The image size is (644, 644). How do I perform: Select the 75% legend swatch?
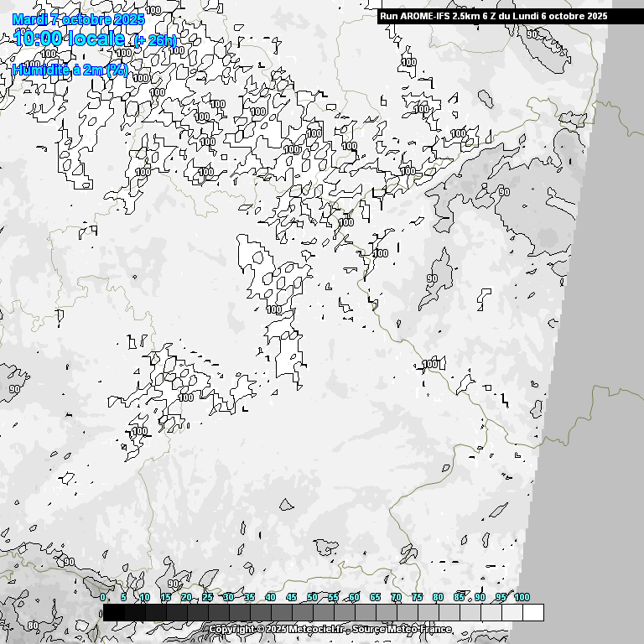[x=428, y=613]
